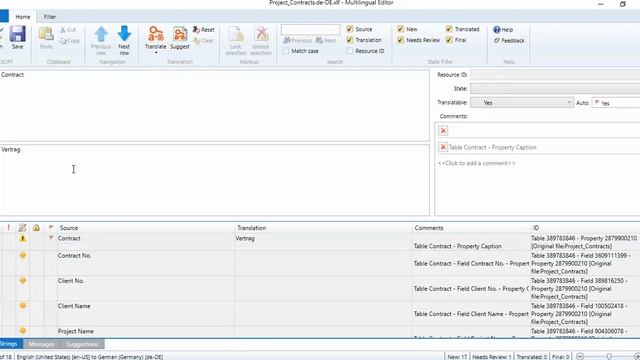Uncheck the New state filter
This screenshot has width=640, height=360.
pyautogui.click(x=400, y=29)
